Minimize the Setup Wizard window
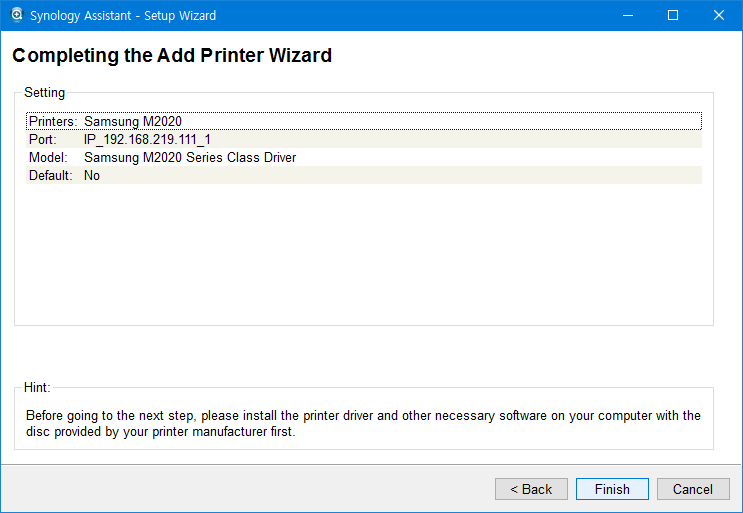Screen dimensions: 743x513 click(x=627, y=15)
